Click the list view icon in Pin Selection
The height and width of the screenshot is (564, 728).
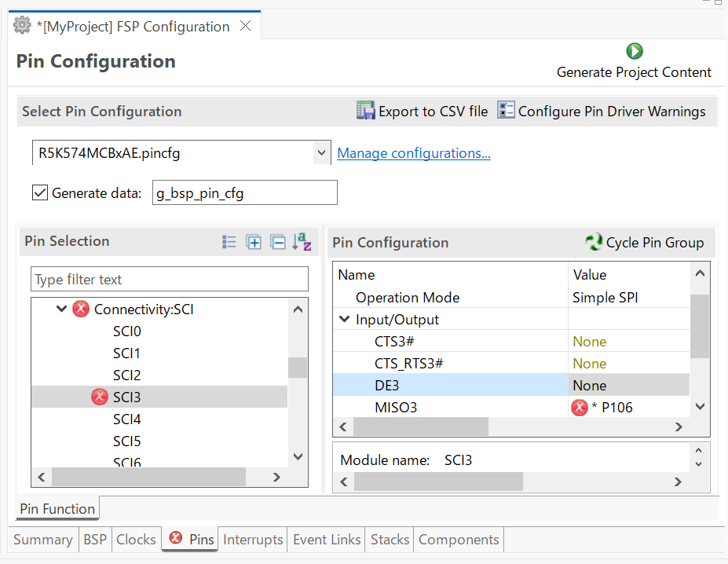pyautogui.click(x=229, y=242)
